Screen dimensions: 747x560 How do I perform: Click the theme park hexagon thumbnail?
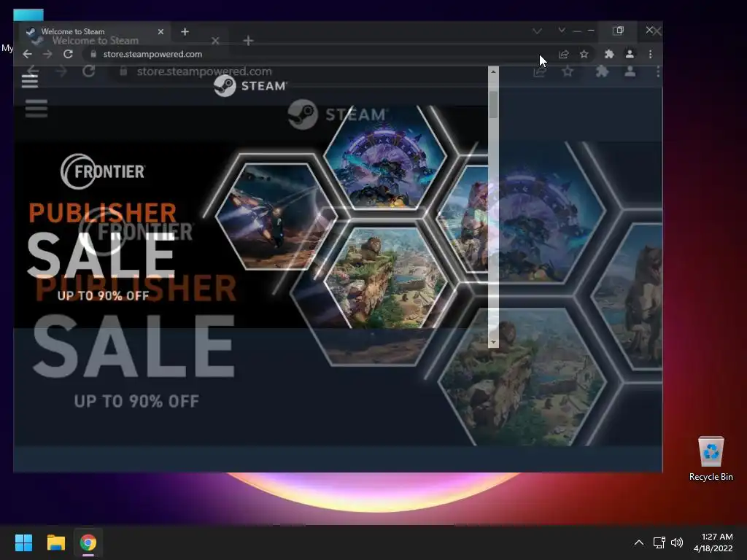[385, 157]
